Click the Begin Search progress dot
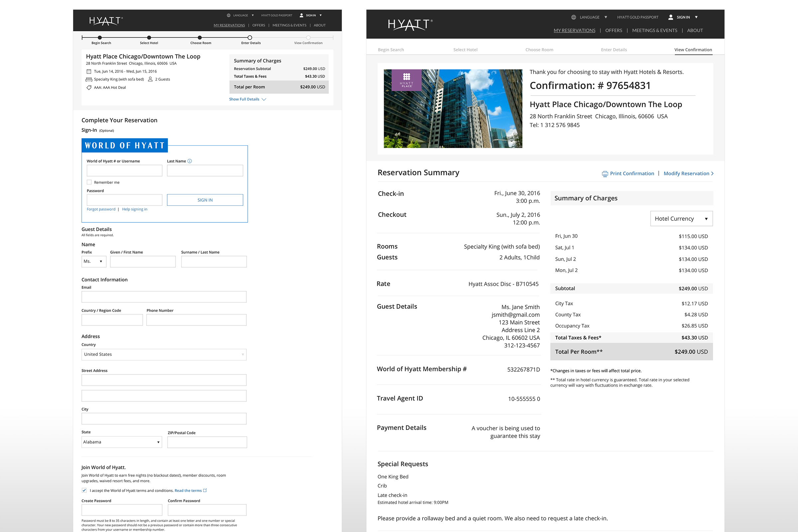The height and width of the screenshot is (532, 798). (x=100, y=38)
